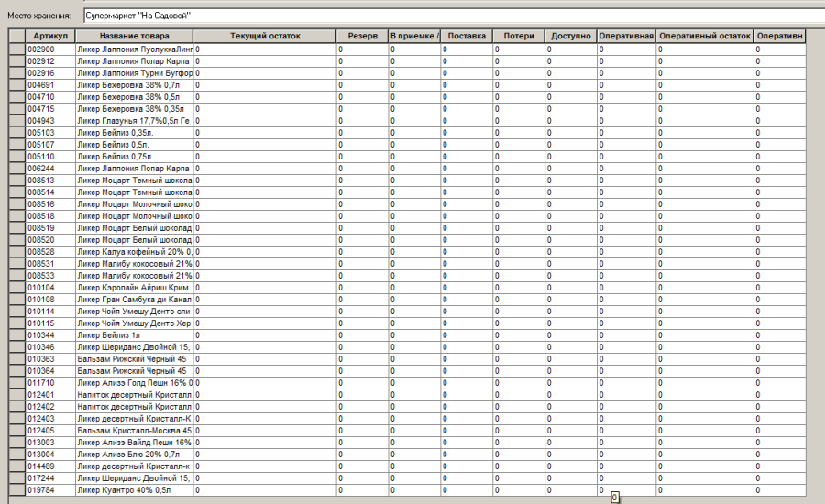Click 'Резерв' value for article 010104
825x504 pixels.
(x=362, y=288)
